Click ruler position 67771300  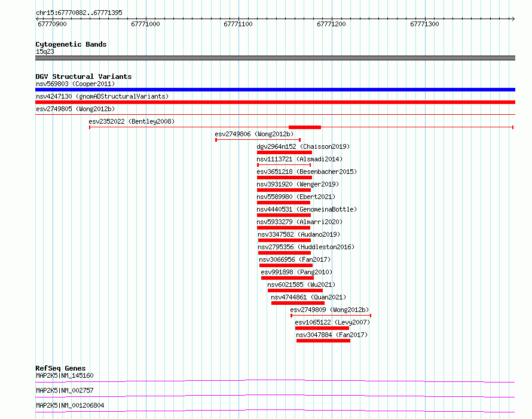(424, 24)
